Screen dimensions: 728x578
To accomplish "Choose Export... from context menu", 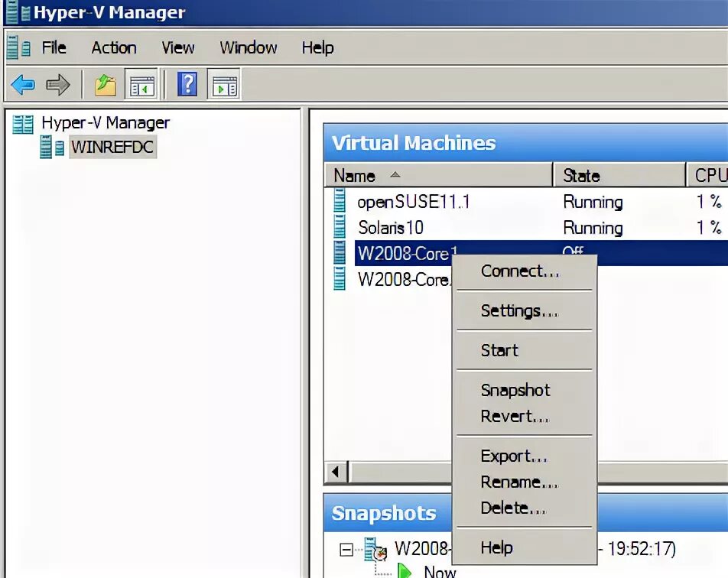I will pyautogui.click(x=524, y=456).
